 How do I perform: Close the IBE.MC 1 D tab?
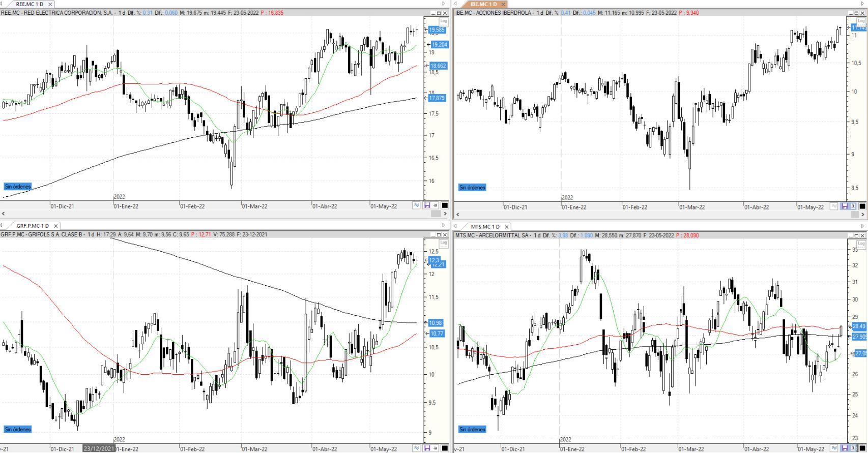(x=503, y=4)
